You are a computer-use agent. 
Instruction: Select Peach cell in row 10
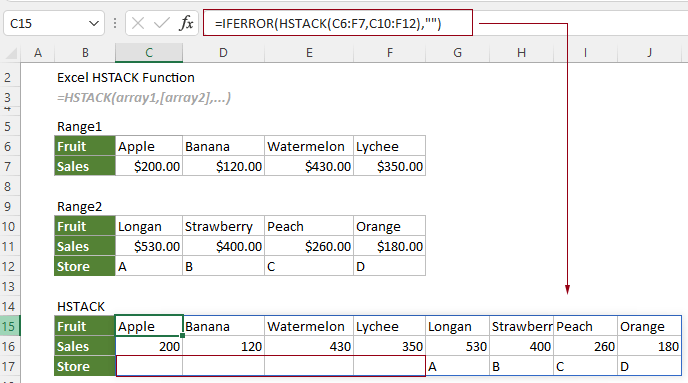[309, 226]
